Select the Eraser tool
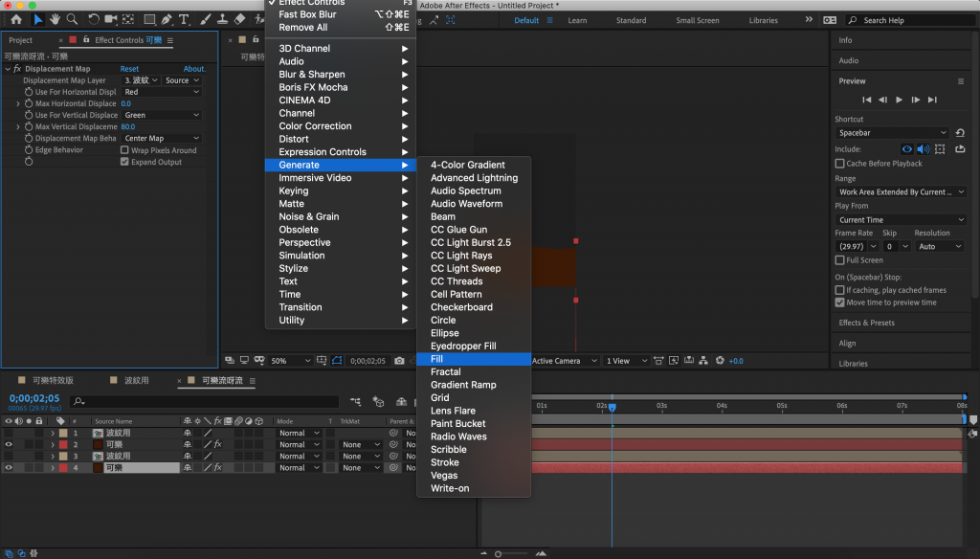Viewport: 980px width, 559px height. 239,19
